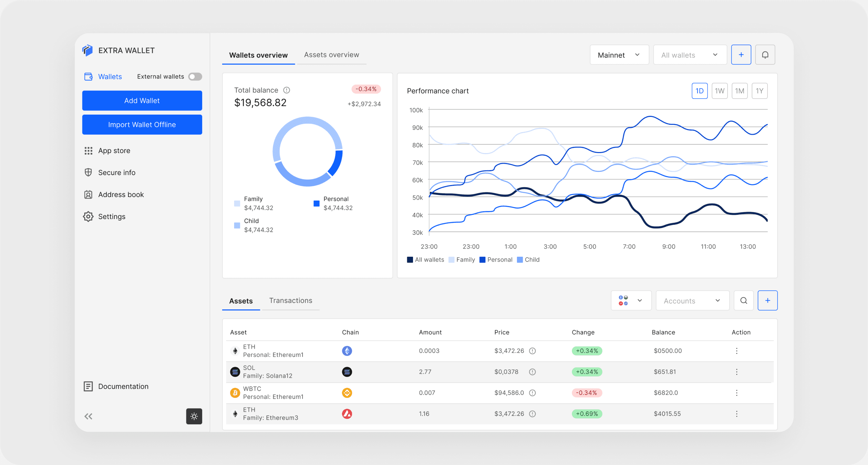Open the Wallets sidebar link
868x465 pixels.
coord(103,77)
